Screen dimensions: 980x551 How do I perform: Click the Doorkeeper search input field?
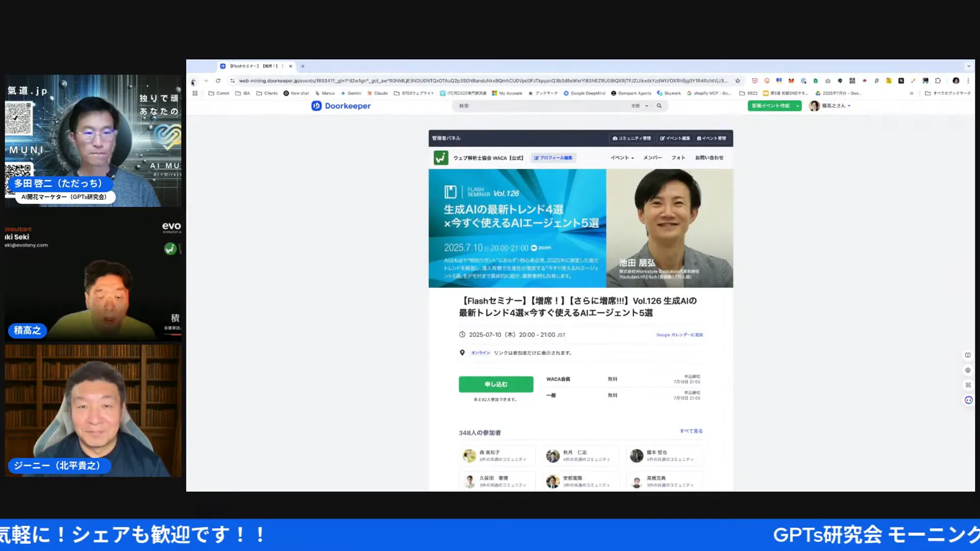point(541,106)
